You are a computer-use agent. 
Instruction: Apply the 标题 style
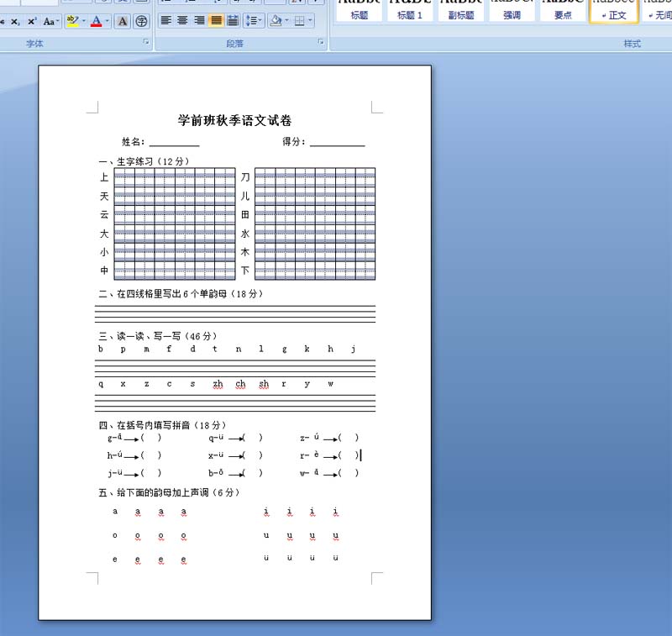click(360, 11)
